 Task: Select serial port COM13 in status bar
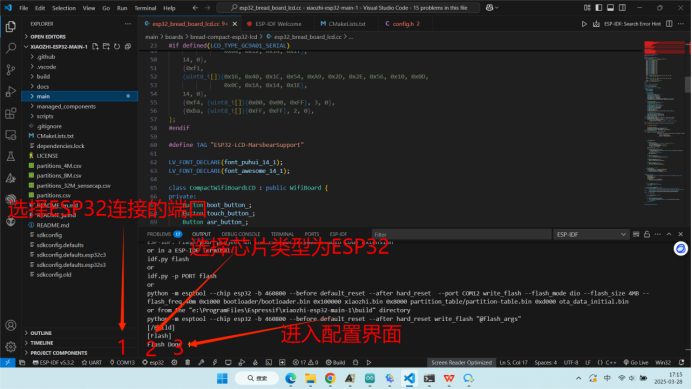122,363
